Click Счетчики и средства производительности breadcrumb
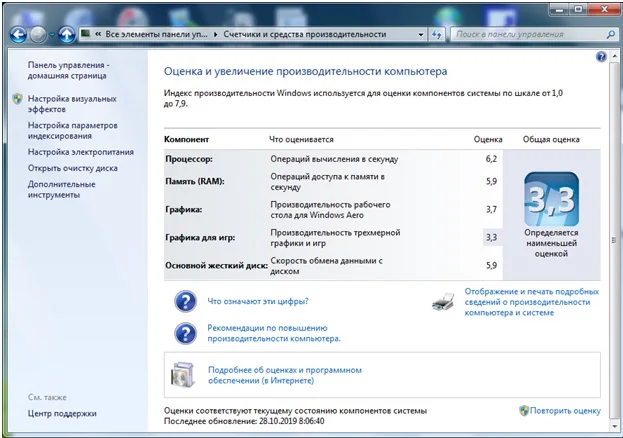Viewport: 623px width, 438px height. tap(305, 34)
